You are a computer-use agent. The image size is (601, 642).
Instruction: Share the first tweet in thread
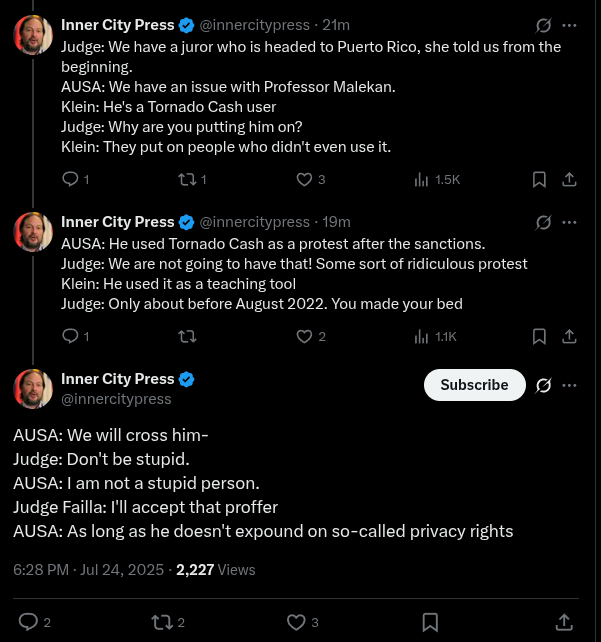(569, 179)
